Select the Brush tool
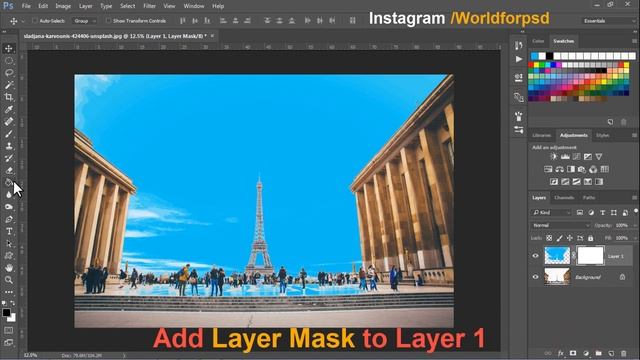 9,134
